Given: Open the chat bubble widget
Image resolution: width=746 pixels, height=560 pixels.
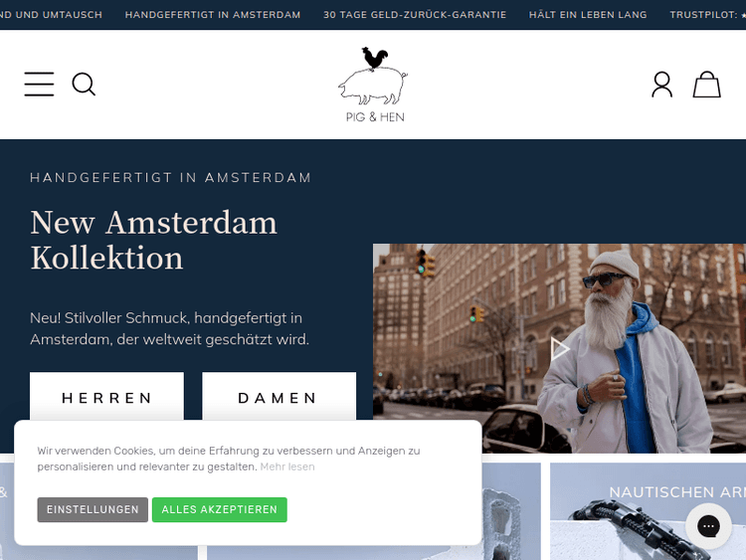Looking at the screenshot, I should [x=708, y=526].
